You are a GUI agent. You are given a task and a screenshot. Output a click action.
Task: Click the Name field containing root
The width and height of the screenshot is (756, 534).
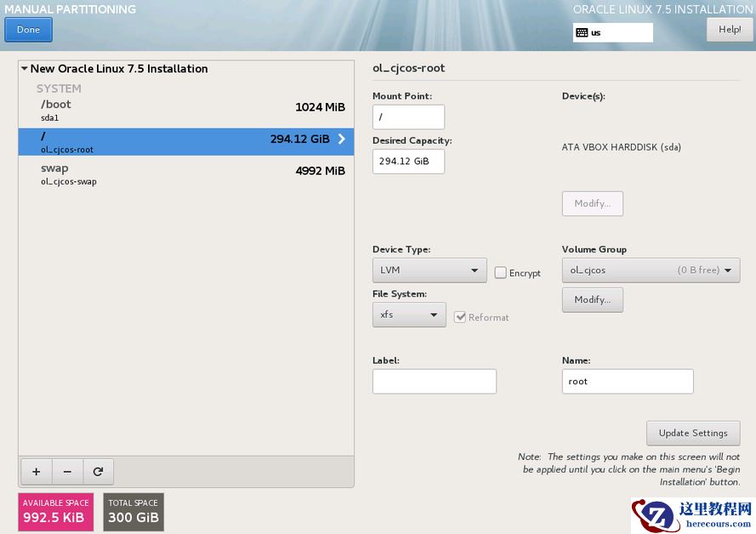tap(628, 381)
